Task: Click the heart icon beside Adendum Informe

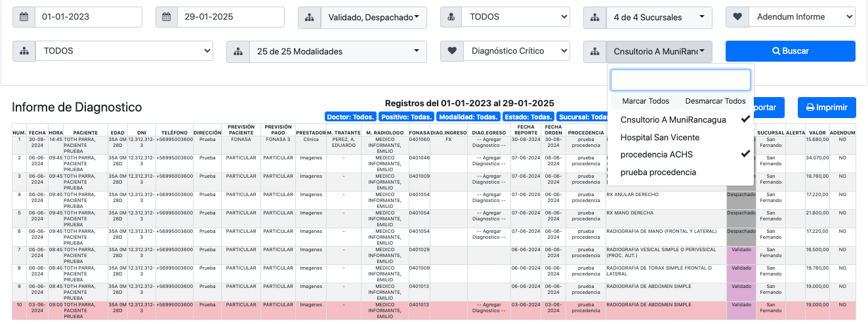Action: [737, 17]
